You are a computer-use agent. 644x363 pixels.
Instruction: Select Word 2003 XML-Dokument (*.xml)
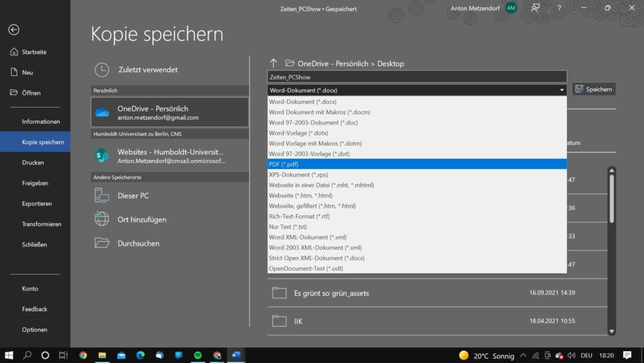click(x=417, y=248)
